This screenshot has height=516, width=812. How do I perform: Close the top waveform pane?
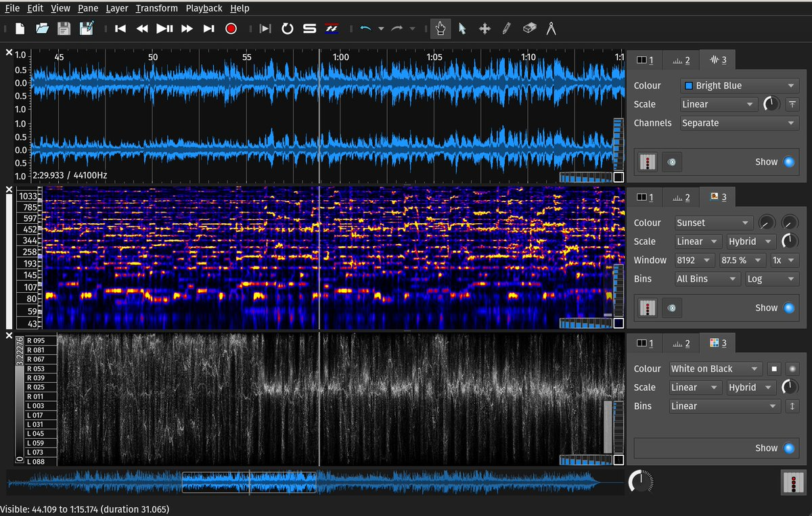[9, 53]
